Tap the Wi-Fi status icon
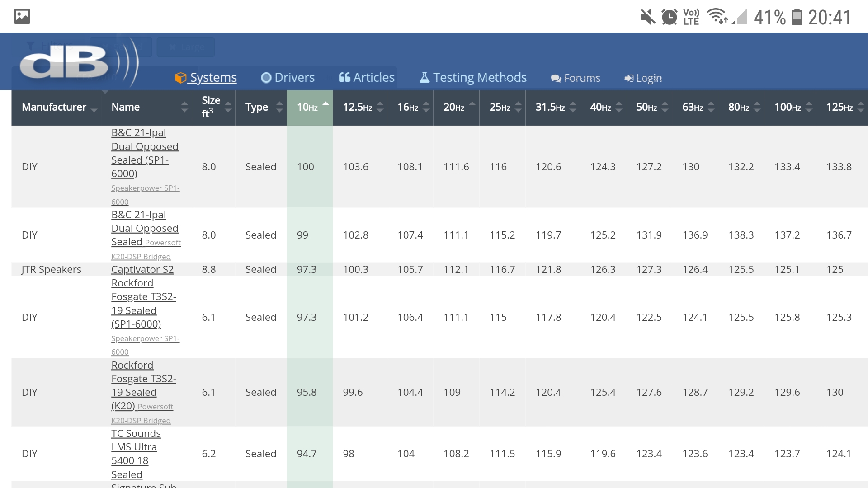The width and height of the screenshot is (868, 488). 717,17
